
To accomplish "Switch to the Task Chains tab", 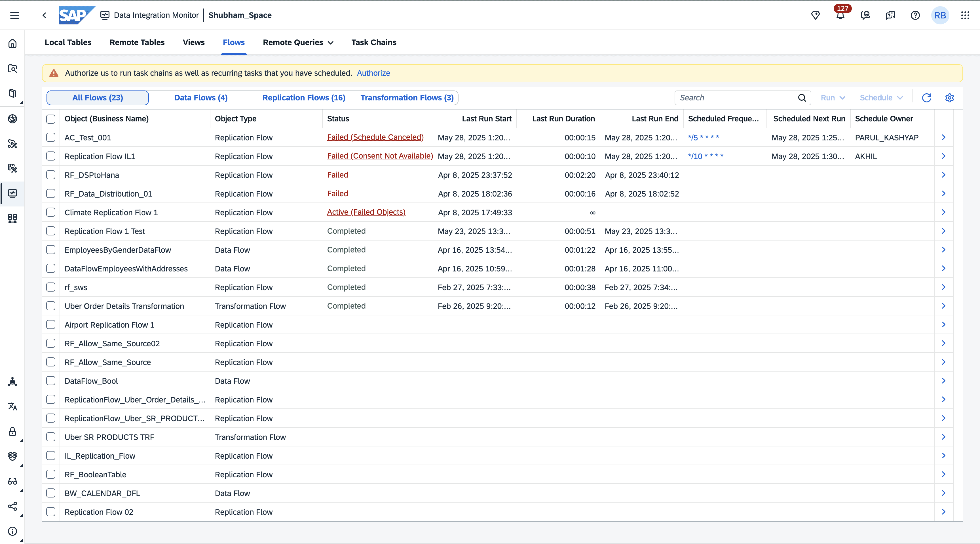I will pos(373,42).
